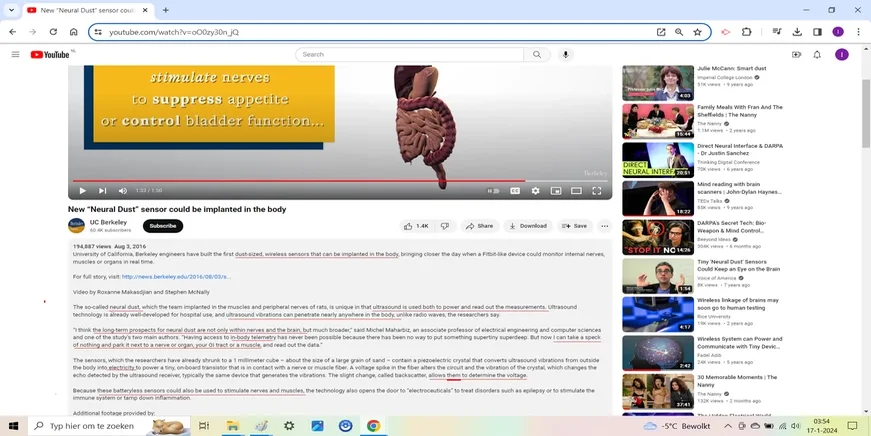
Task: Open media control toolbar icon
Action: 777,32
